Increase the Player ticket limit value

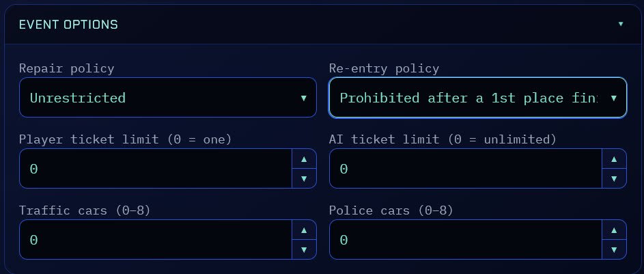pyautogui.click(x=304, y=159)
